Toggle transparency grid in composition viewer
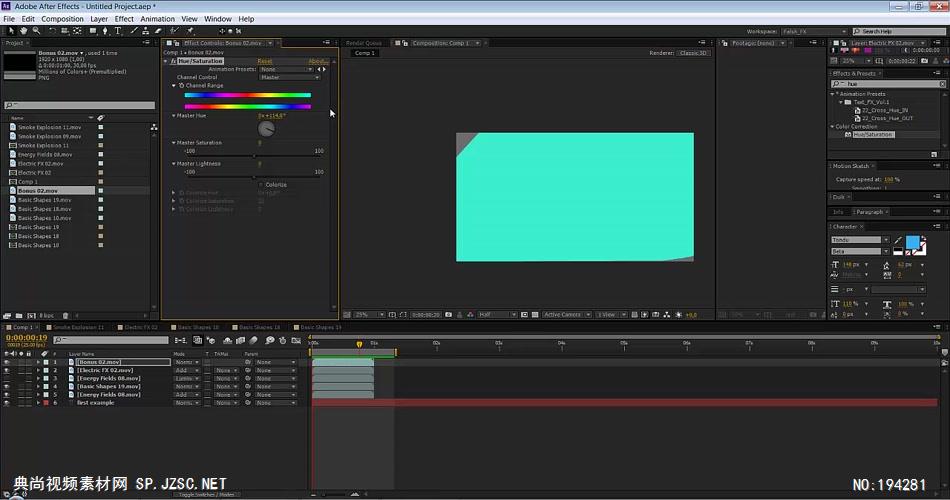This screenshot has width=950, height=500. click(535, 315)
